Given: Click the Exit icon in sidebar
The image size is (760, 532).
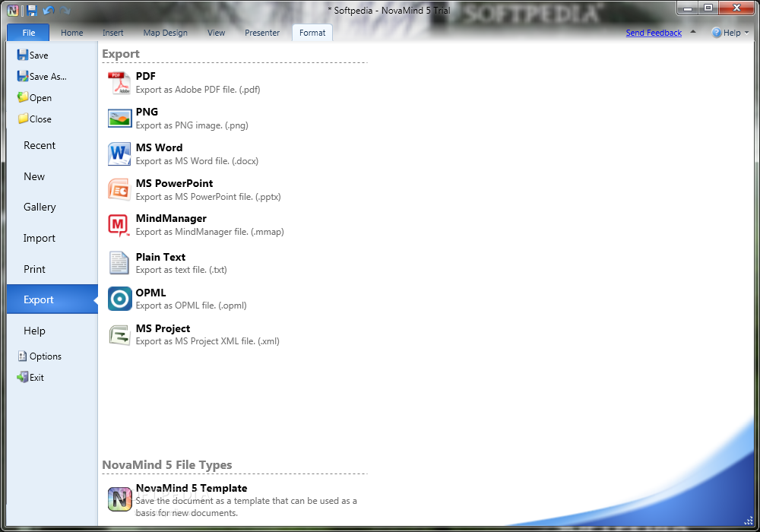Looking at the screenshot, I should [22, 377].
